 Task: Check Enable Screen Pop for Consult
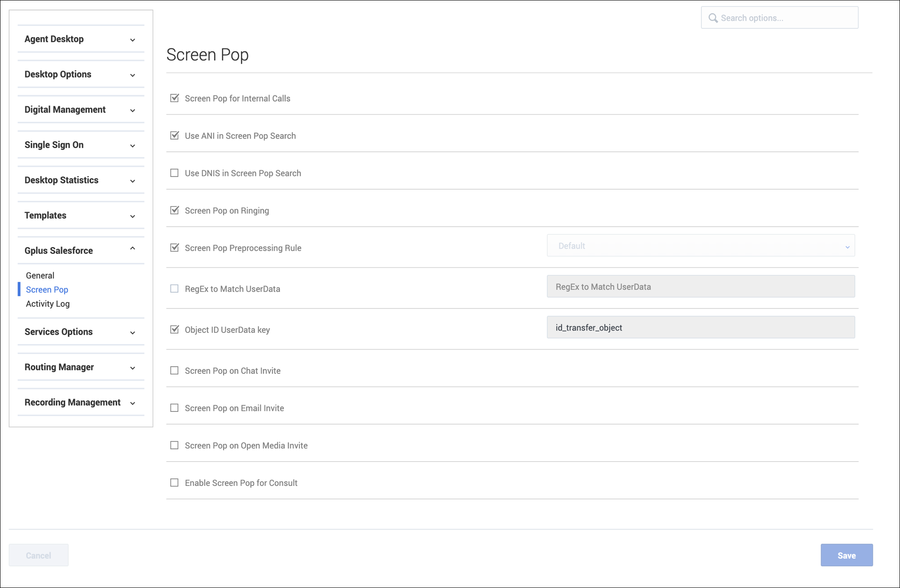[x=174, y=483]
